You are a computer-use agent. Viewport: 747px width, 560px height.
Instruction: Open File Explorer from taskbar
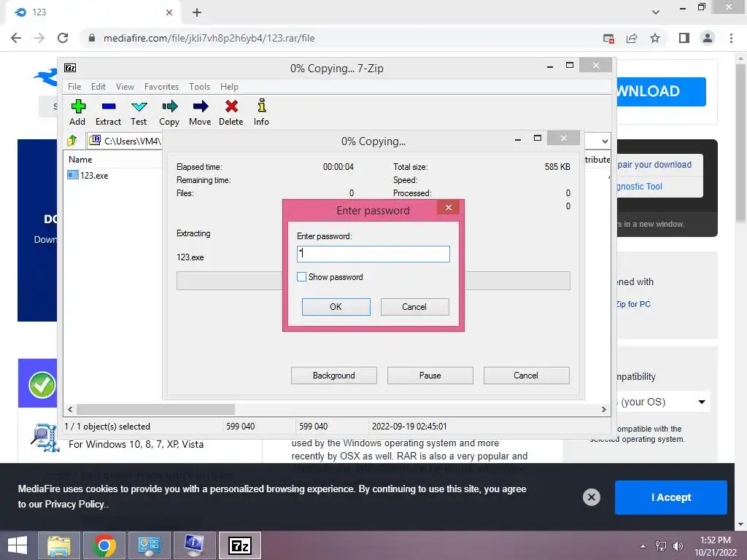58,545
